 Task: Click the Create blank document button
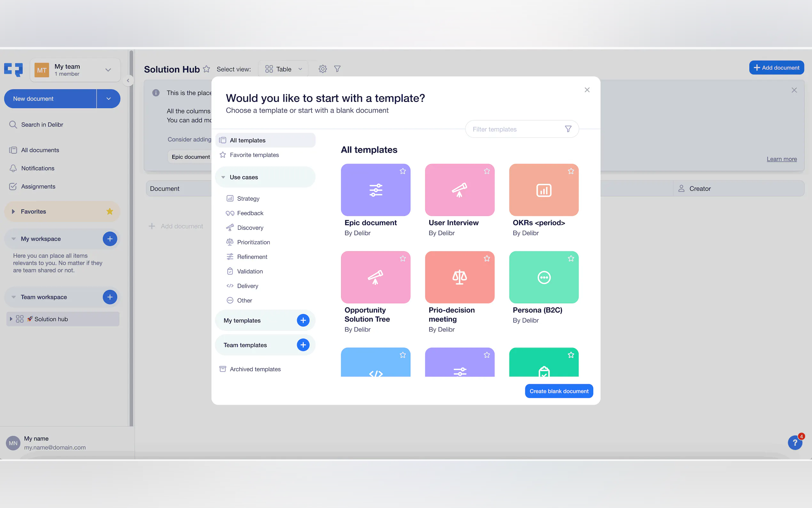pyautogui.click(x=558, y=391)
